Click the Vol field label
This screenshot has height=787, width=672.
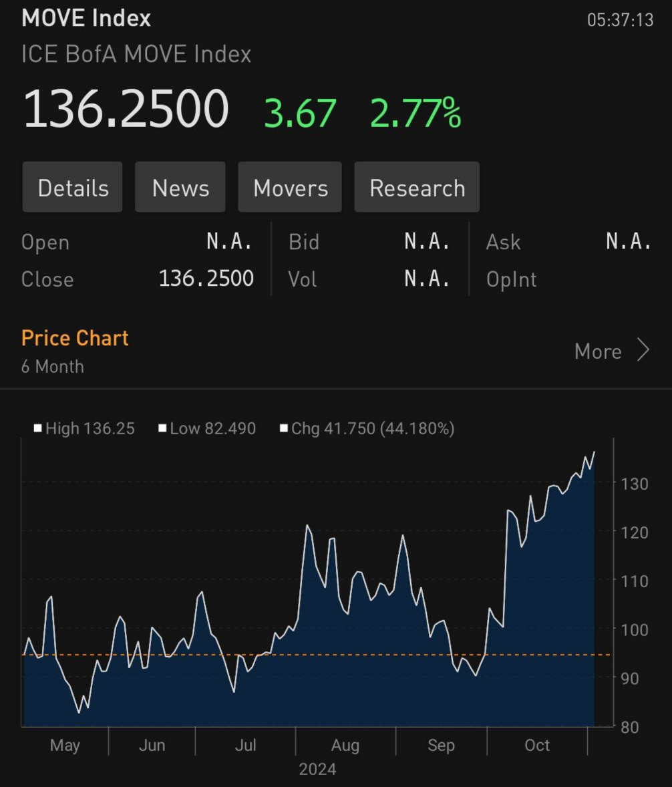coord(302,279)
